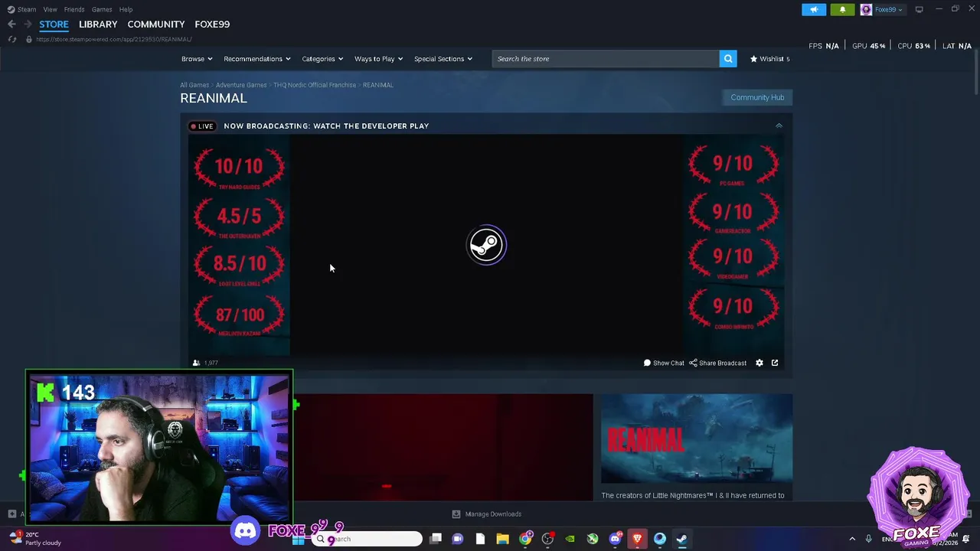The image size is (980, 551).
Task: Open the FOXE99 profile tab
Action: click(x=212, y=24)
